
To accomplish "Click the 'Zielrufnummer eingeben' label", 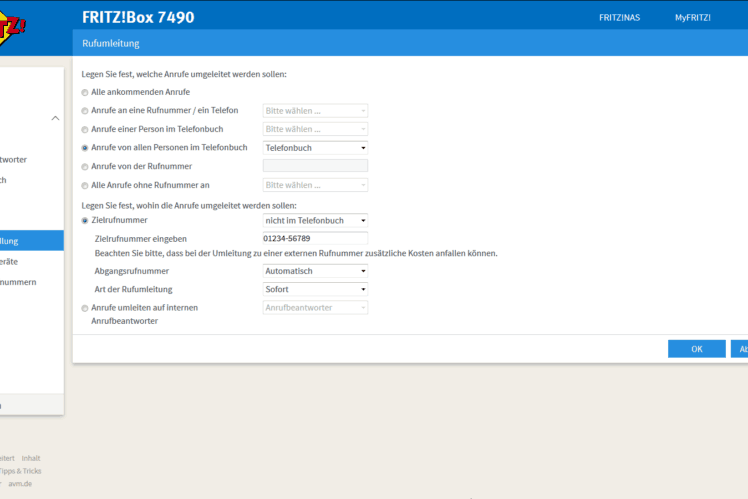I will point(141,239).
